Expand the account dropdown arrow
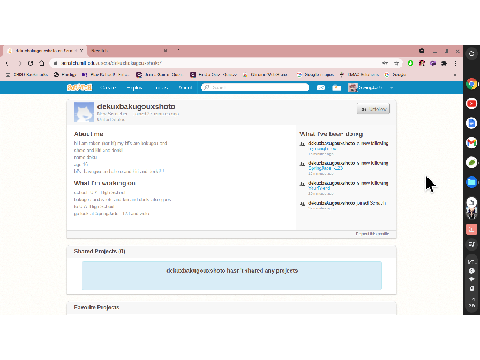The width and height of the screenshot is (480, 360). click(x=392, y=88)
